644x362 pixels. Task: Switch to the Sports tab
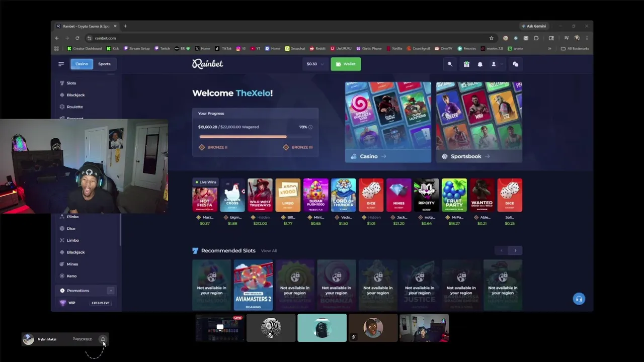[104, 64]
